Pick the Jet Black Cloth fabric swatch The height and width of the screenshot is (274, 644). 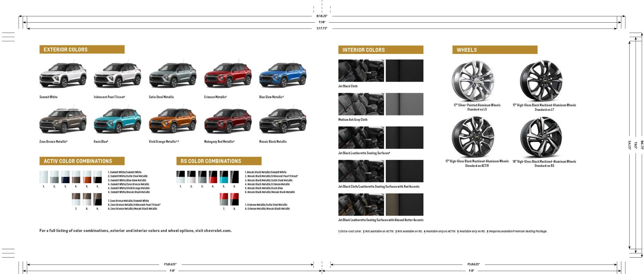coord(404,71)
